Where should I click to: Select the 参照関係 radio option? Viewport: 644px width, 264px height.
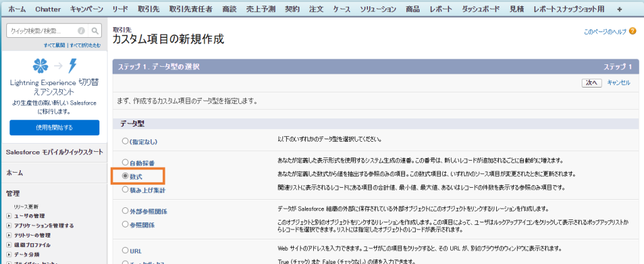(x=125, y=224)
